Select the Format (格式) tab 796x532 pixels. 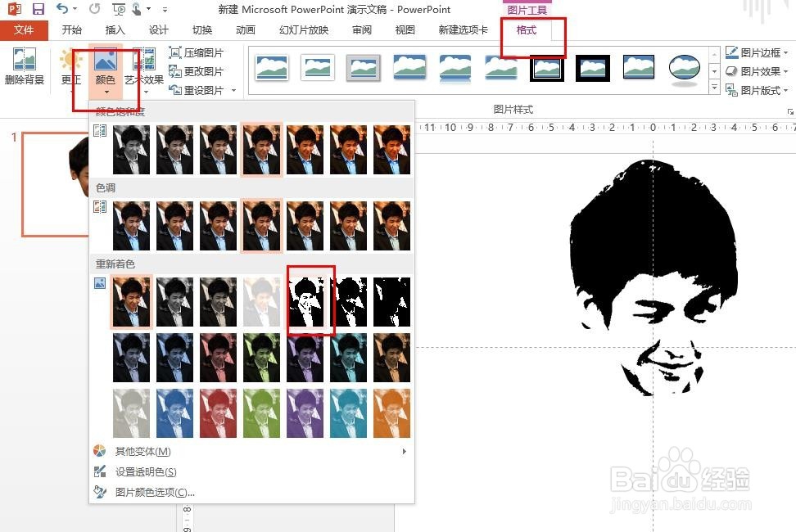point(526,30)
